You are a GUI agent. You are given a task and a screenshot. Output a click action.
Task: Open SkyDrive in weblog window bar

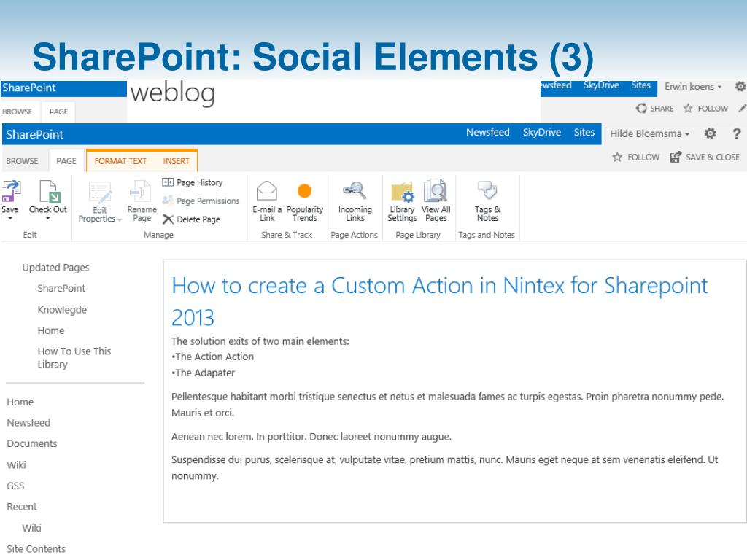coord(601,85)
